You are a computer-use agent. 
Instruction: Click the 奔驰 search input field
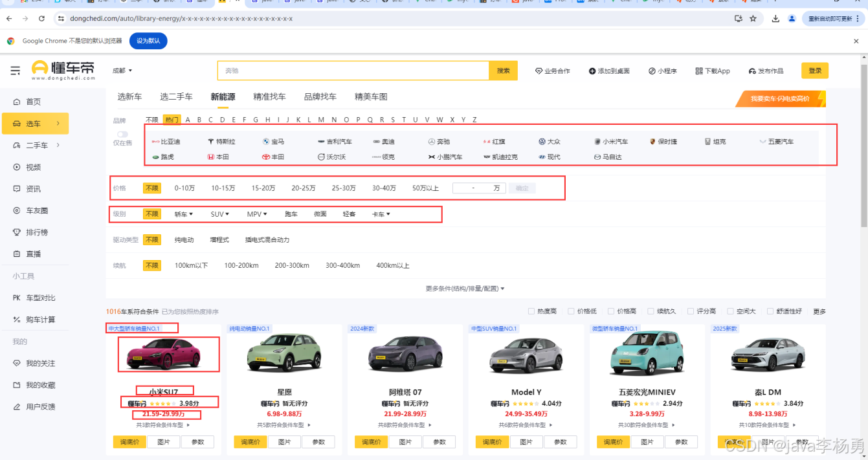pos(353,71)
